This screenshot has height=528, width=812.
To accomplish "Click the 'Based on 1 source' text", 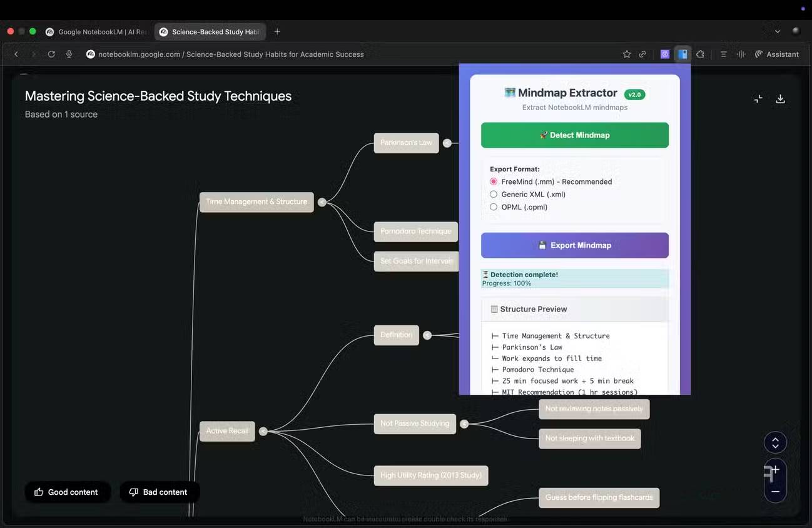I will pyautogui.click(x=61, y=114).
